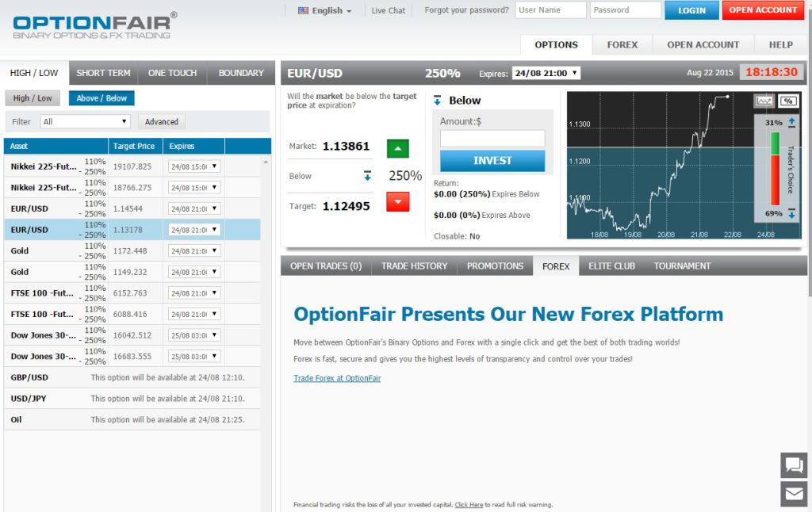Select the SHORT TERM tab
812x512 pixels.
pos(104,73)
